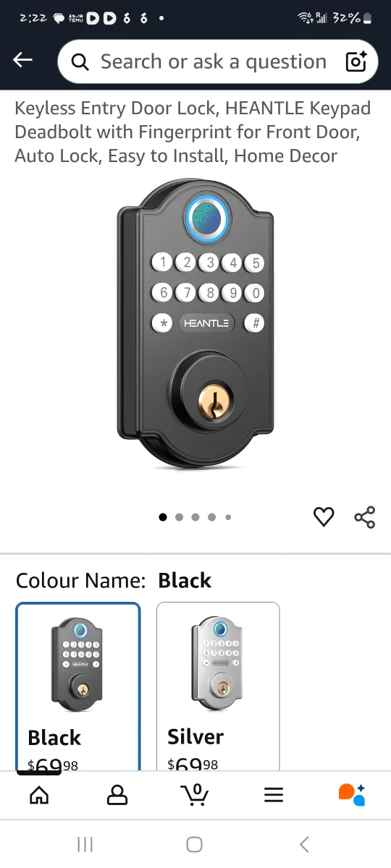Open camera lens search icon

[356, 61]
